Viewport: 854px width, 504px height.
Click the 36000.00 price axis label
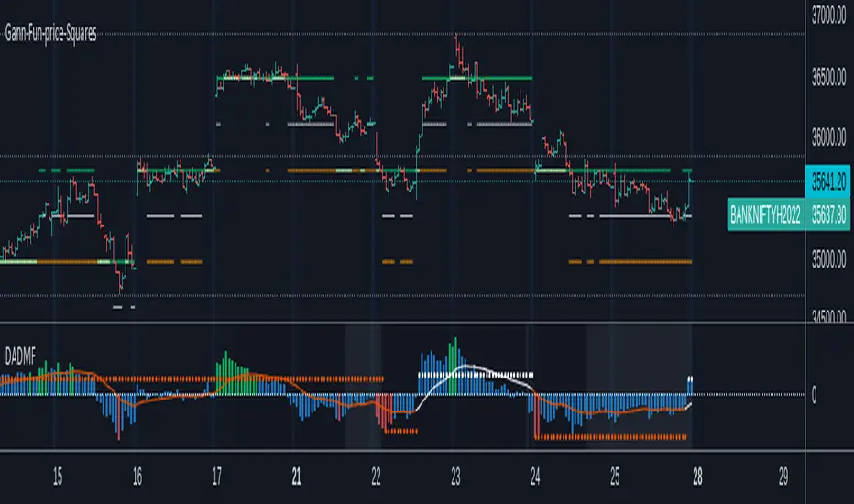[x=827, y=139]
